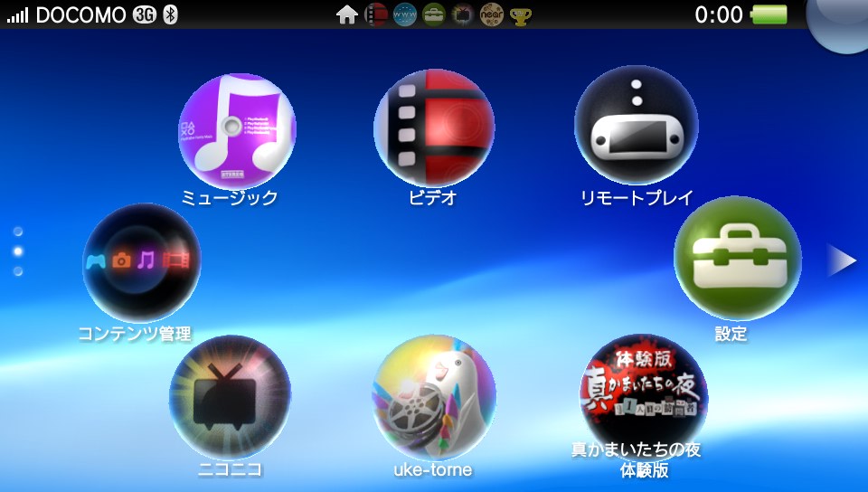Viewport: 868px width, 492px height.
Task: Open the trophy app in the status bar
Action: pyautogui.click(x=521, y=16)
